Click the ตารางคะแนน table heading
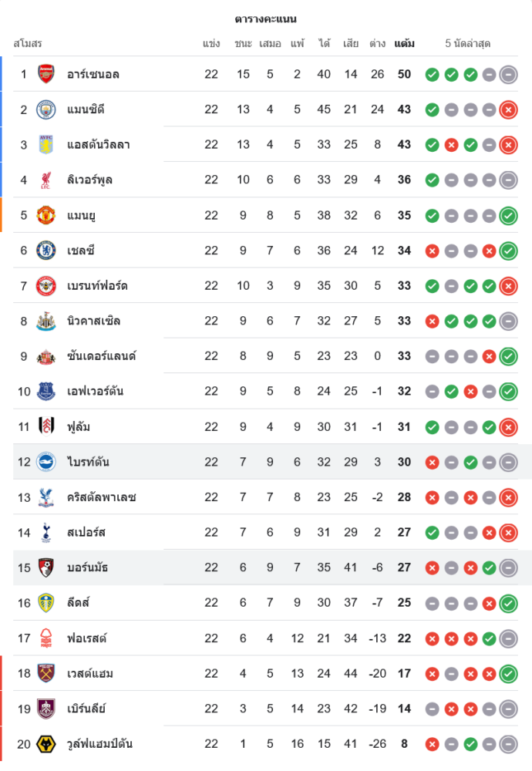This screenshot has height=771, width=532. tap(265, 19)
